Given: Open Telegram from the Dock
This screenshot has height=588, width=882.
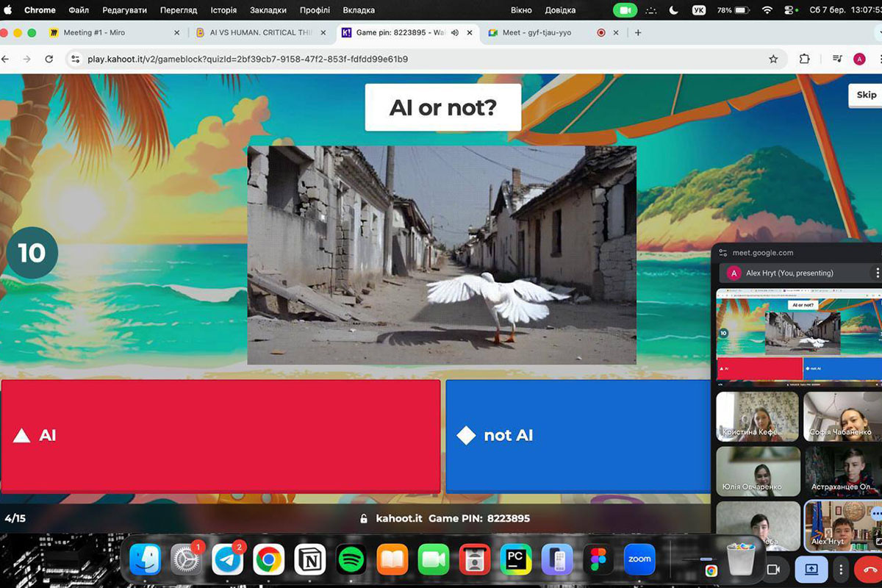Looking at the screenshot, I should point(228,560).
